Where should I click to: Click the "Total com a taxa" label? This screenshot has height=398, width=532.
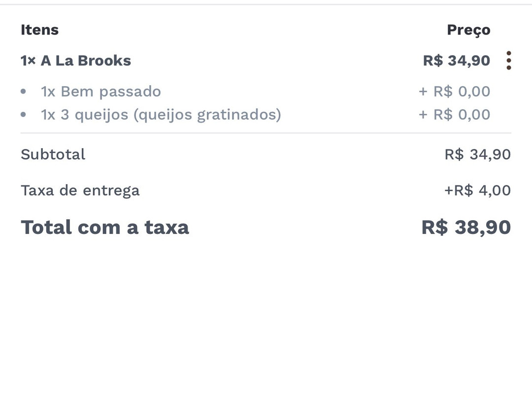105,227
